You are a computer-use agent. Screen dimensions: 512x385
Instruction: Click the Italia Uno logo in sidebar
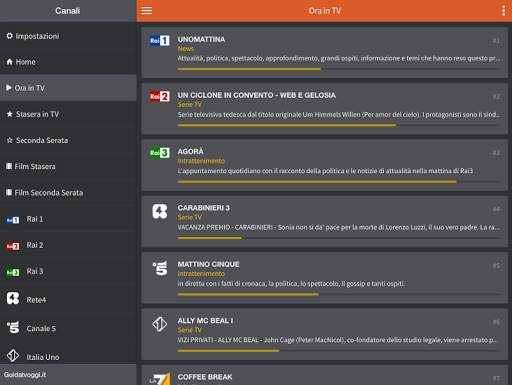click(x=13, y=356)
